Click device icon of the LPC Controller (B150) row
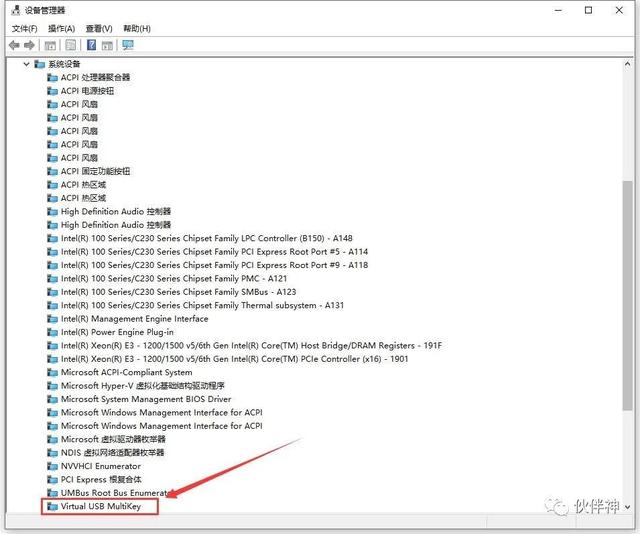This screenshot has height=534, width=640. point(52,238)
